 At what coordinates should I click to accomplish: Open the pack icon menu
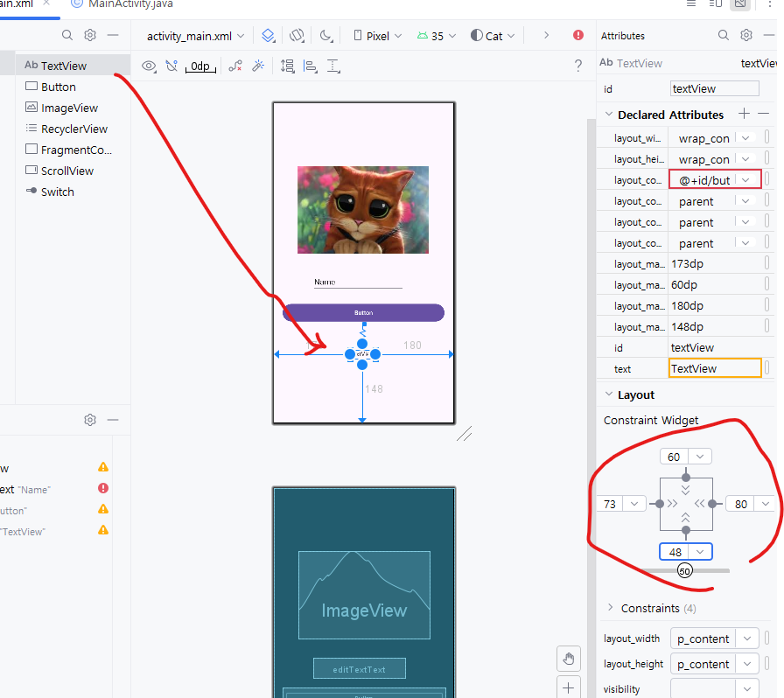[x=288, y=66]
